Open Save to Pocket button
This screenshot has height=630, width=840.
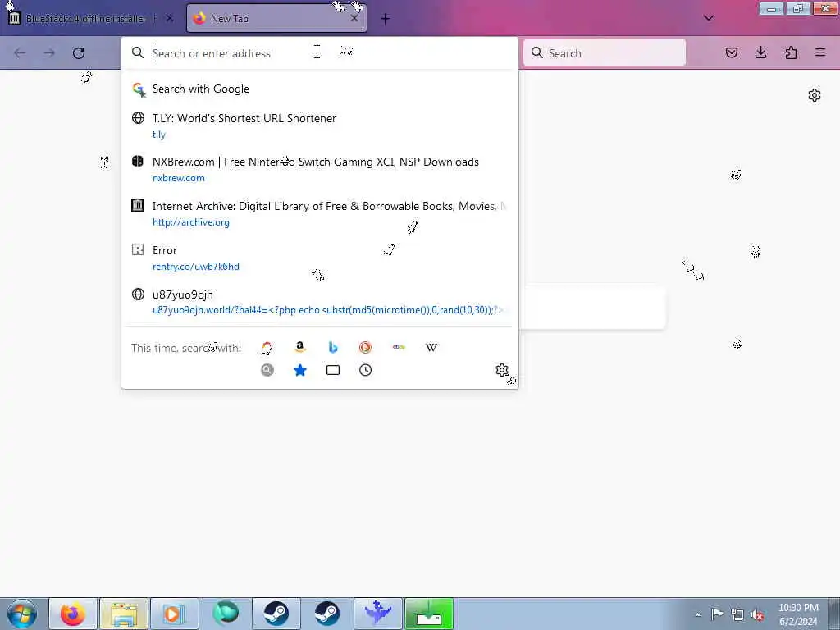[732, 52]
